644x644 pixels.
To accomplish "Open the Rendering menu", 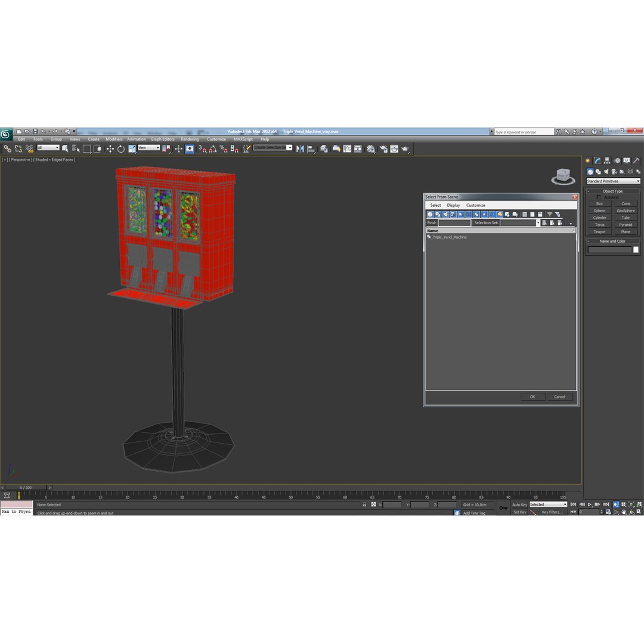I will pos(190,139).
